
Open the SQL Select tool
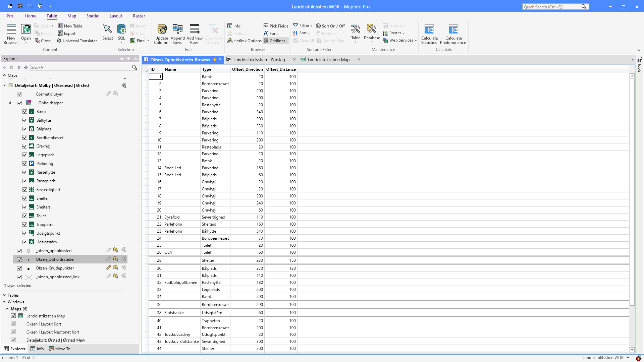pyautogui.click(x=121, y=29)
